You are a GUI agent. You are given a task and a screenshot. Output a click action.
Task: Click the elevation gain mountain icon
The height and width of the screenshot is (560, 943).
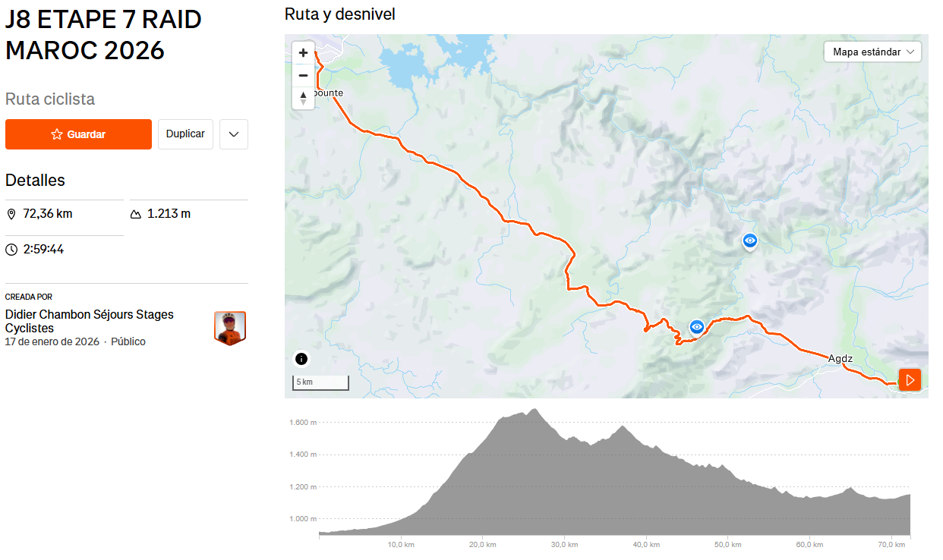tap(136, 214)
